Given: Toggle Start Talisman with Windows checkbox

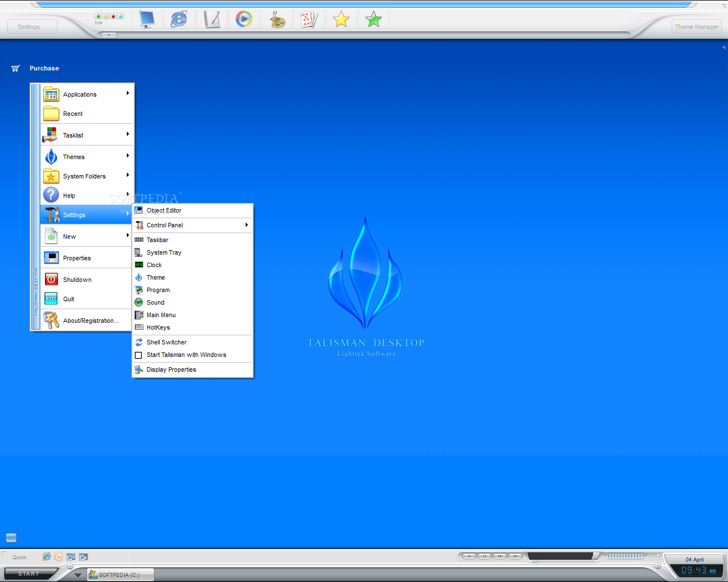Looking at the screenshot, I should (x=138, y=355).
